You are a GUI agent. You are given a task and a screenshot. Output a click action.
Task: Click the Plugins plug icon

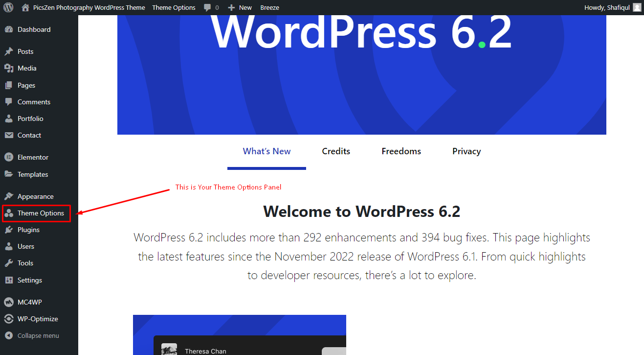(9, 230)
